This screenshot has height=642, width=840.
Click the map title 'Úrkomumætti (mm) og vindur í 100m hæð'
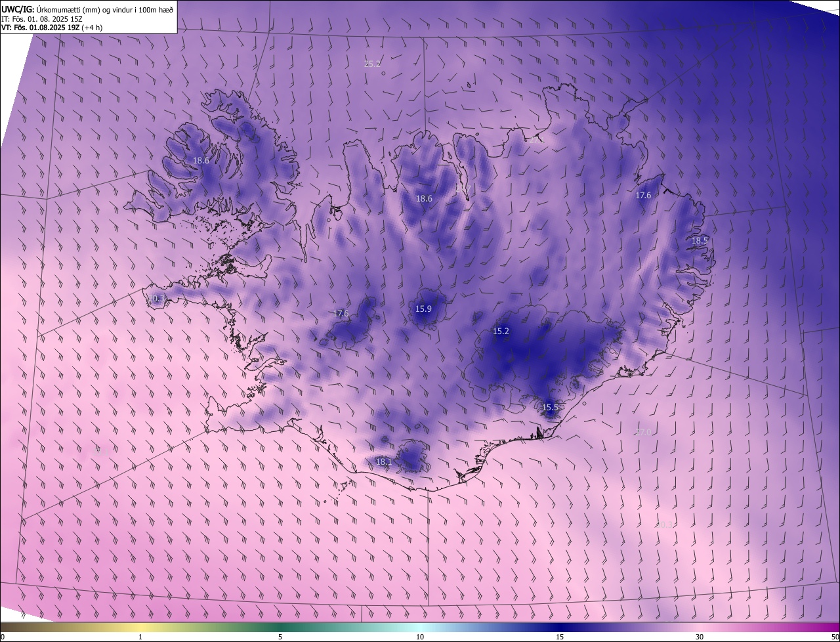(x=104, y=9)
